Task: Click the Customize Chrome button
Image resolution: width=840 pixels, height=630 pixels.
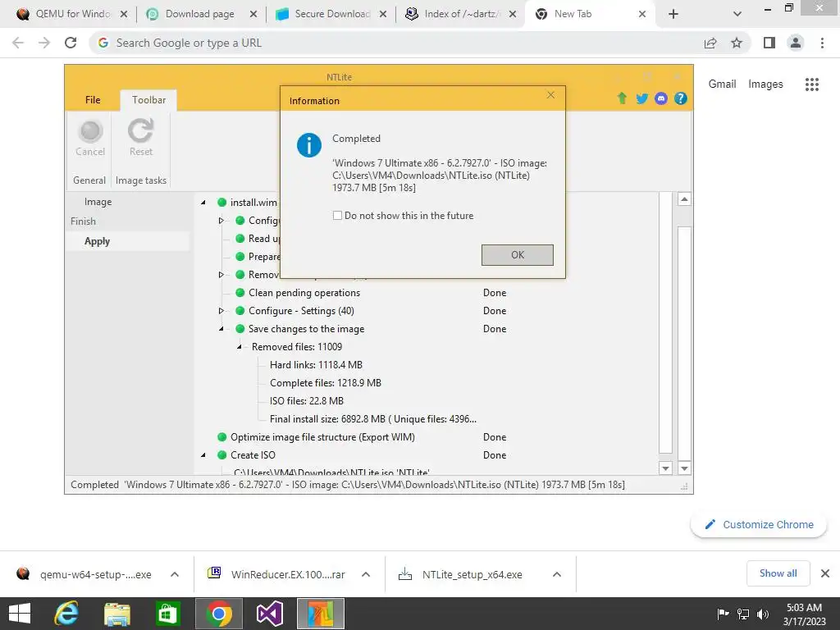Action: pos(759,524)
